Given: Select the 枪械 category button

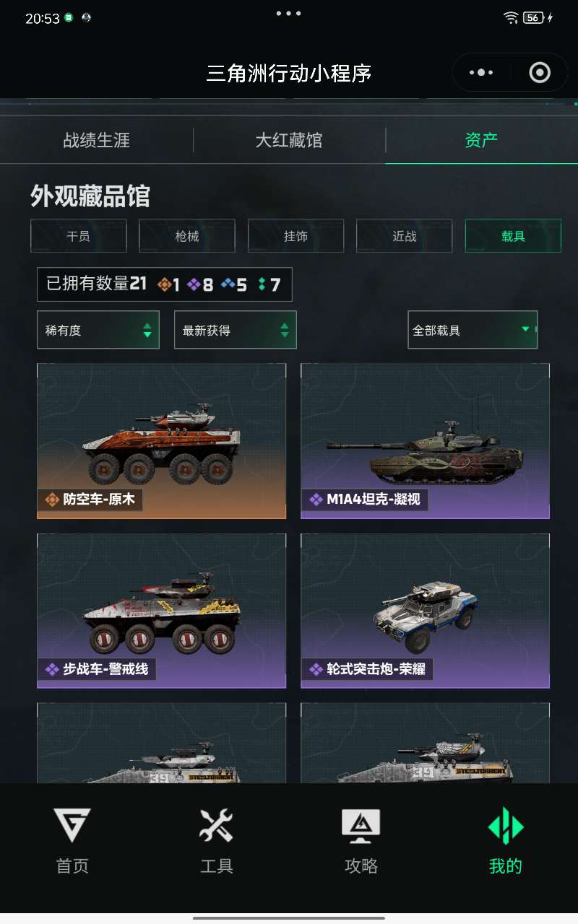Looking at the screenshot, I should [x=187, y=236].
